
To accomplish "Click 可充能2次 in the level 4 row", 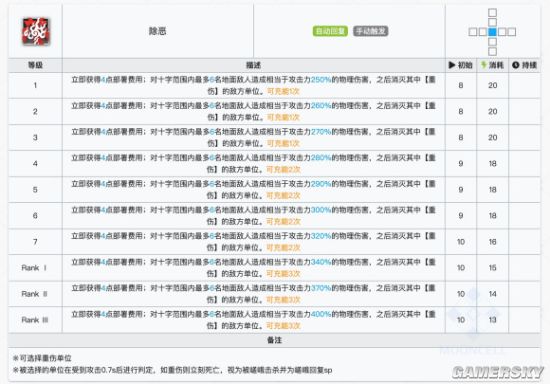I will click(283, 169).
